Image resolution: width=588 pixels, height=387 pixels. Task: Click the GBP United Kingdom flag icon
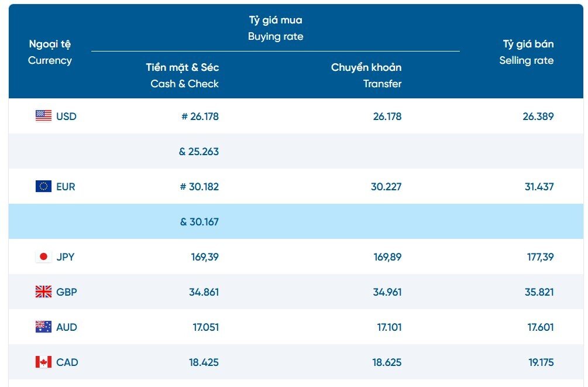click(x=43, y=292)
